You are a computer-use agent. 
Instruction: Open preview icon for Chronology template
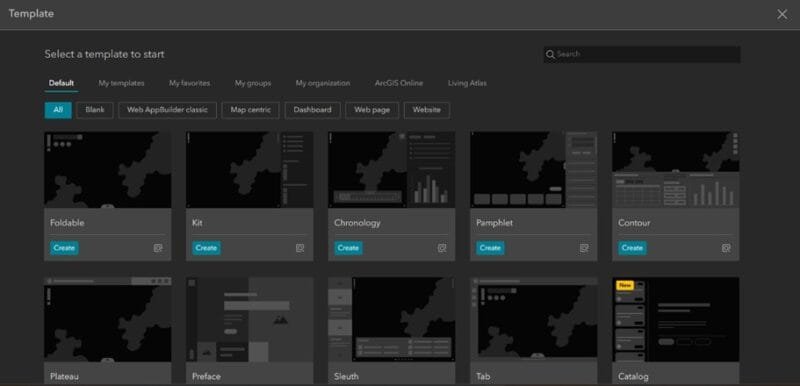tap(442, 248)
